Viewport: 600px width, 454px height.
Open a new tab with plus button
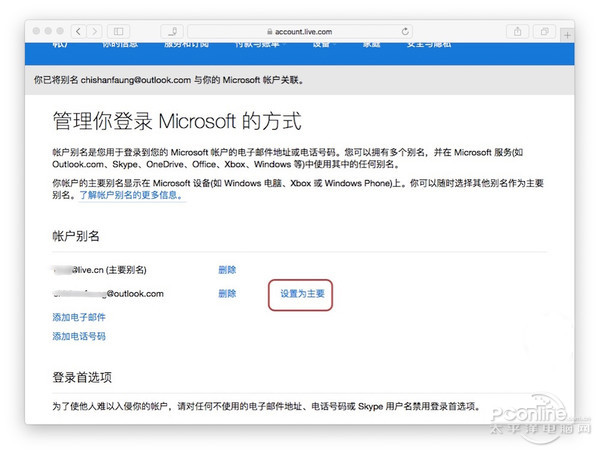(x=567, y=35)
